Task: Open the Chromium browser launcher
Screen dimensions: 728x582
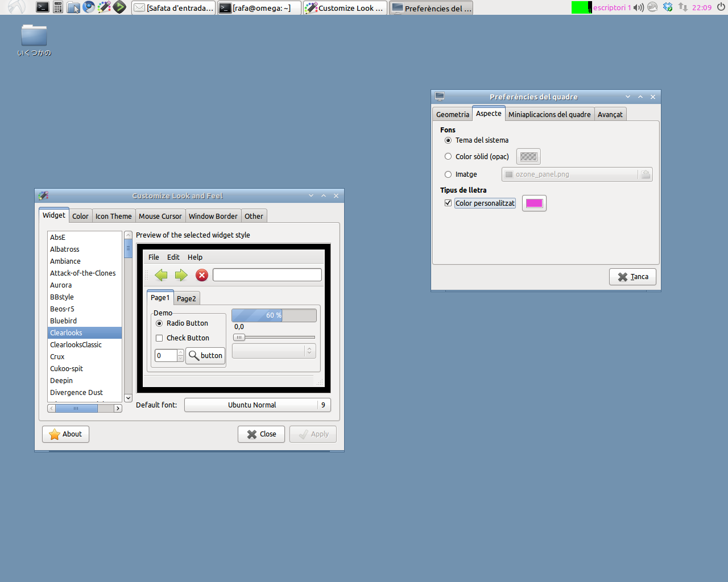Action: [x=89, y=7]
